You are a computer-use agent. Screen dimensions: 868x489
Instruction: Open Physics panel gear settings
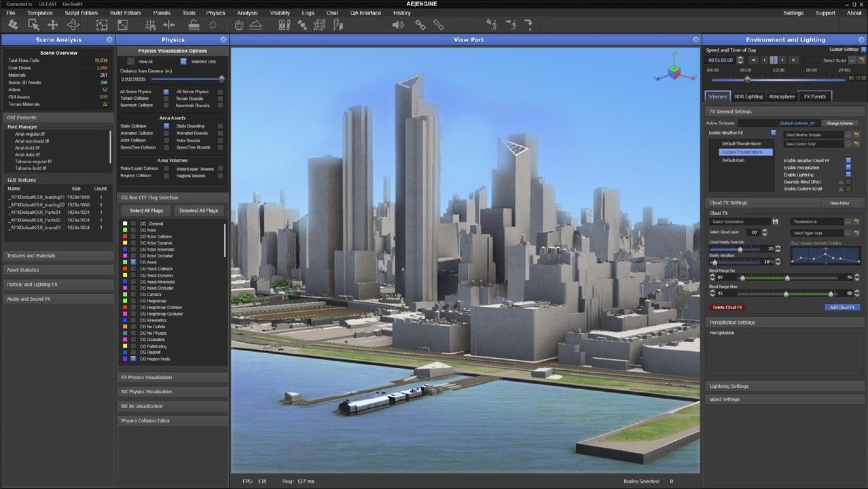tap(223, 40)
